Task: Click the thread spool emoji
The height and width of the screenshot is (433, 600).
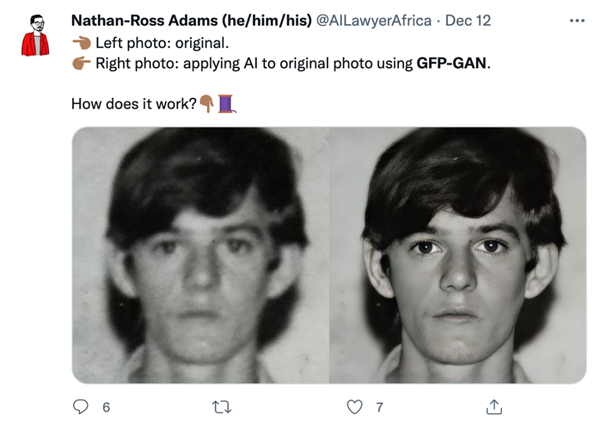Action: click(227, 104)
